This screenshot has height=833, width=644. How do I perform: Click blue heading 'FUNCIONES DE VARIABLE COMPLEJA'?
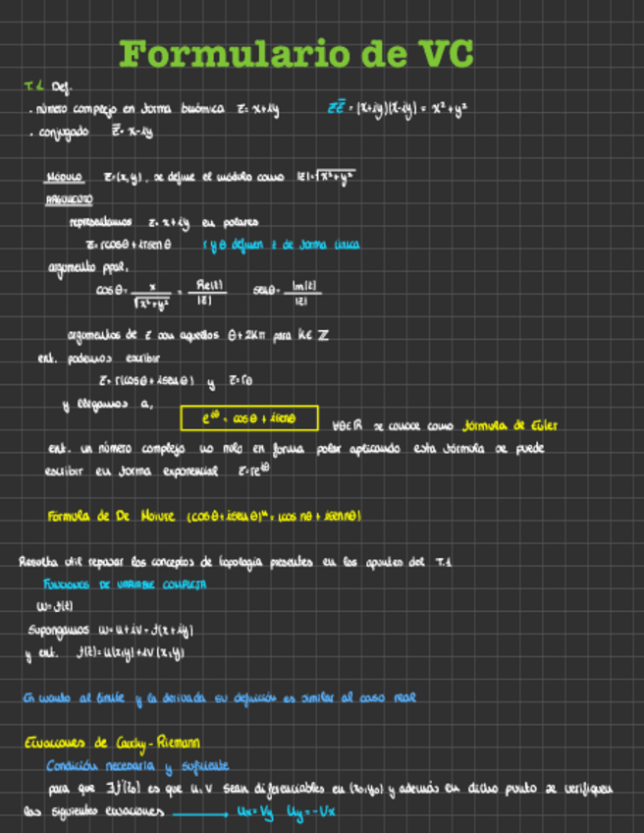click(x=125, y=584)
